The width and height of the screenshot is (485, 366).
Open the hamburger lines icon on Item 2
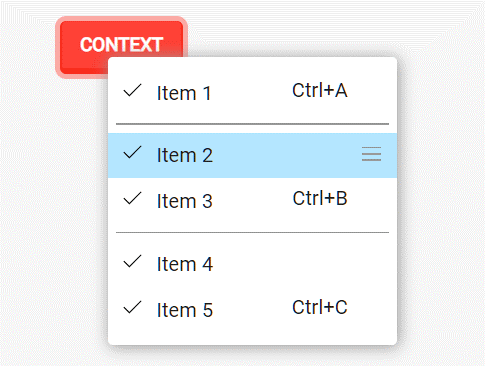371,154
